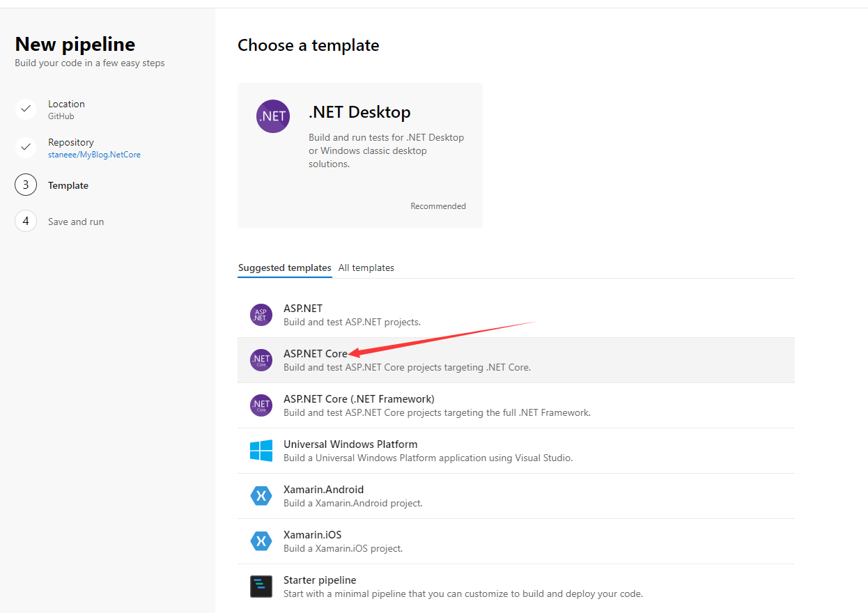Click the Xamarin.iOS hexagon icon
Screen dimensions: 868x613
(261, 541)
